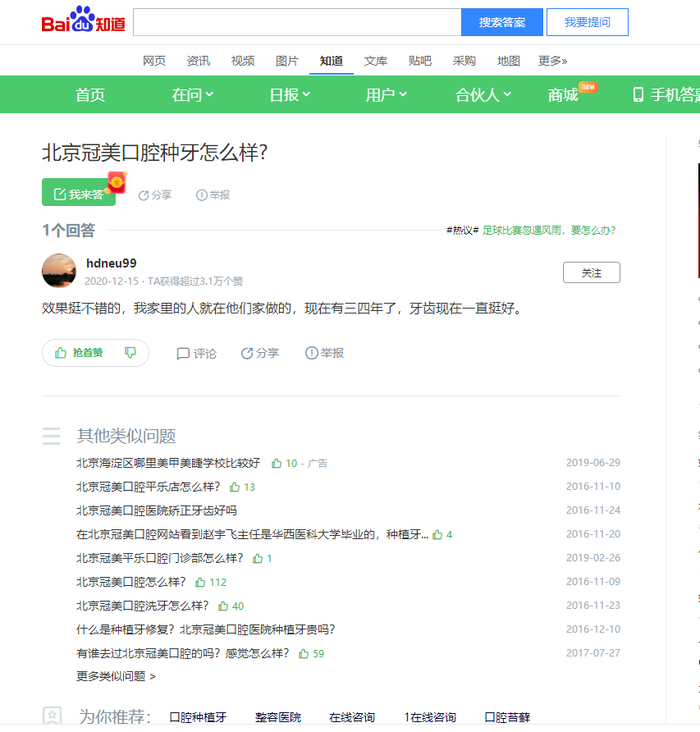The image size is (700, 732).
Task: Click the 搜索答案 search button
Action: click(502, 22)
